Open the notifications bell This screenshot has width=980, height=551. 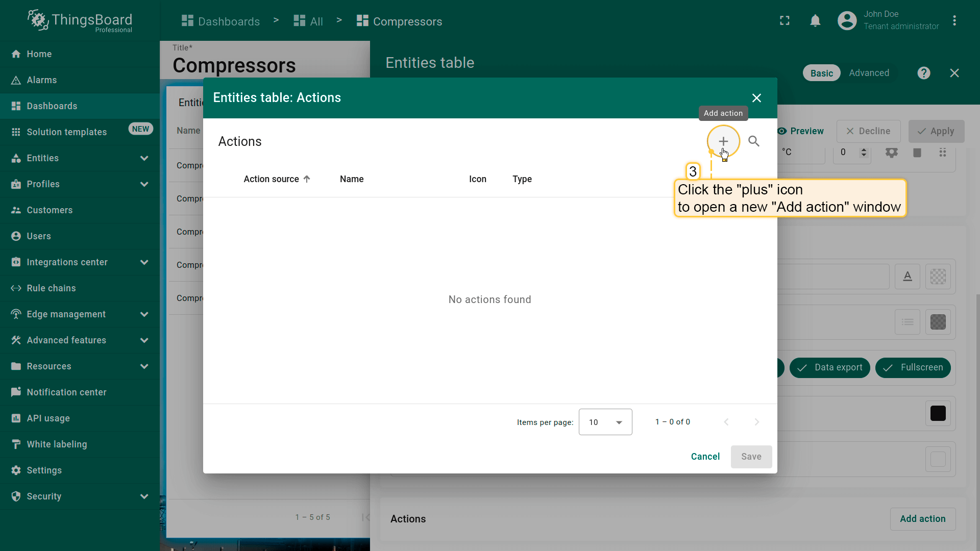815,21
